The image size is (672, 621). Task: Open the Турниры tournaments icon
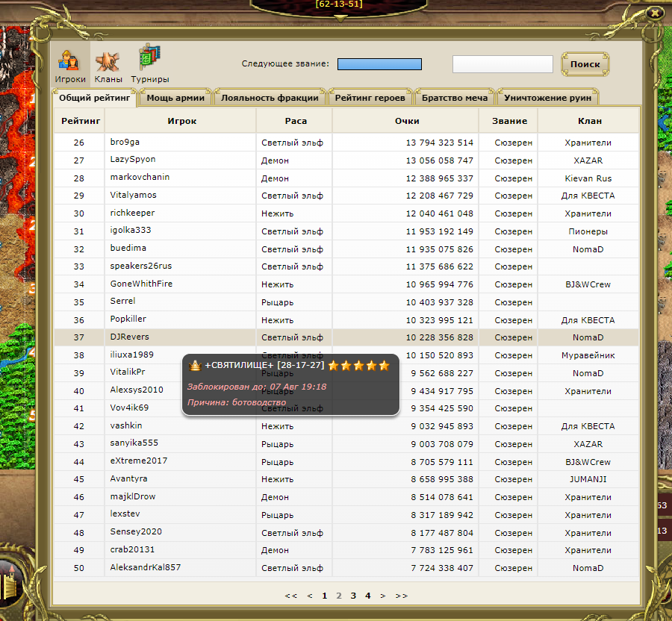(149, 65)
